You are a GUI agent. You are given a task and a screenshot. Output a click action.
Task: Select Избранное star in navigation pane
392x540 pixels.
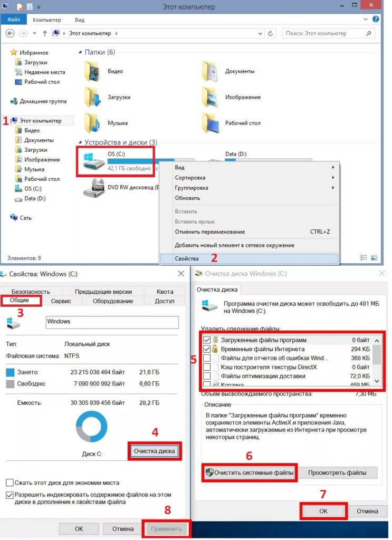pyautogui.click(x=13, y=52)
